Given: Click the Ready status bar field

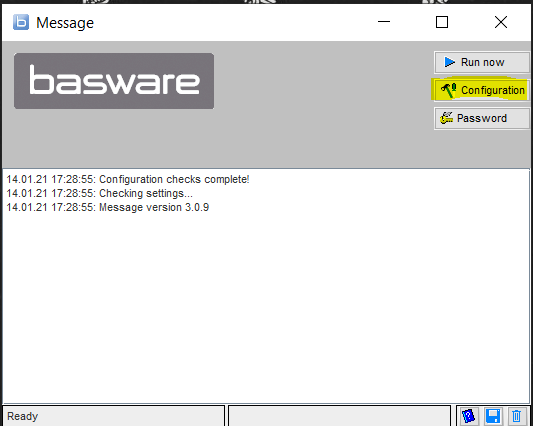Looking at the screenshot, I should tap(114, 415).
